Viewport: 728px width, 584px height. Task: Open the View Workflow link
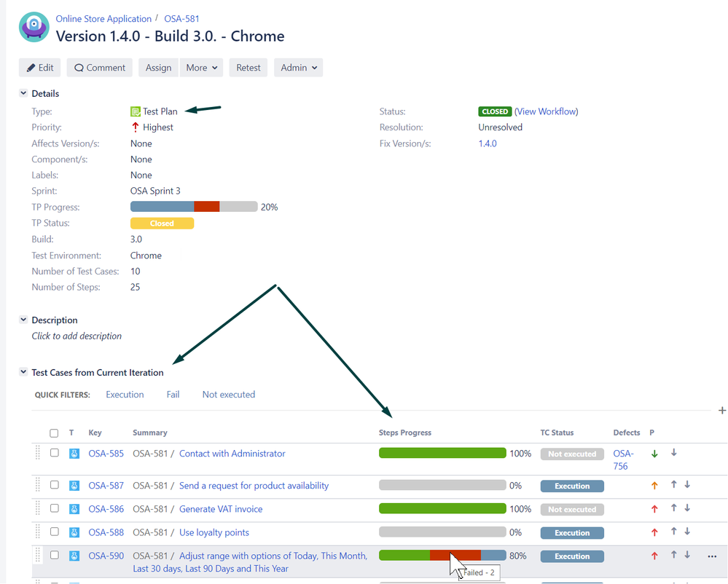(547, 111)
